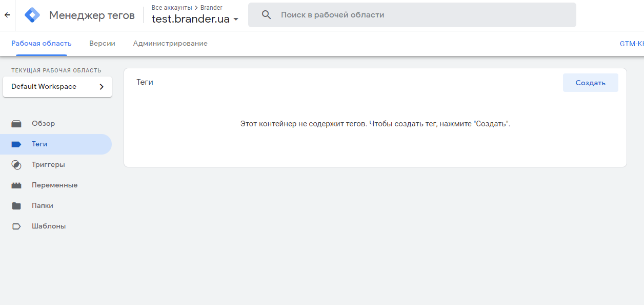Viewport: 644px width, 305px height.
Task: Click the Переменные brick icon
Action: 16,185
